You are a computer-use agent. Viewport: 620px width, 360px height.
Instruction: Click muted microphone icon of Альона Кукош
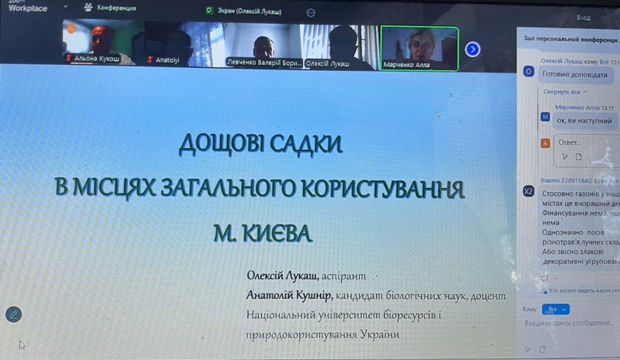(x=68, y=59)
